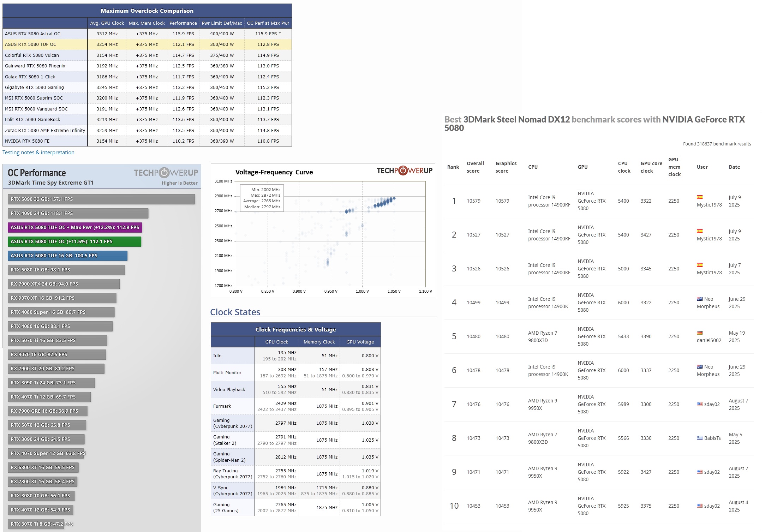Click the Spain flag beside rank 1 Mystic1978
The width and height of the screenshot is (765, 532).
pyautogui.click(x=699, y=197)
